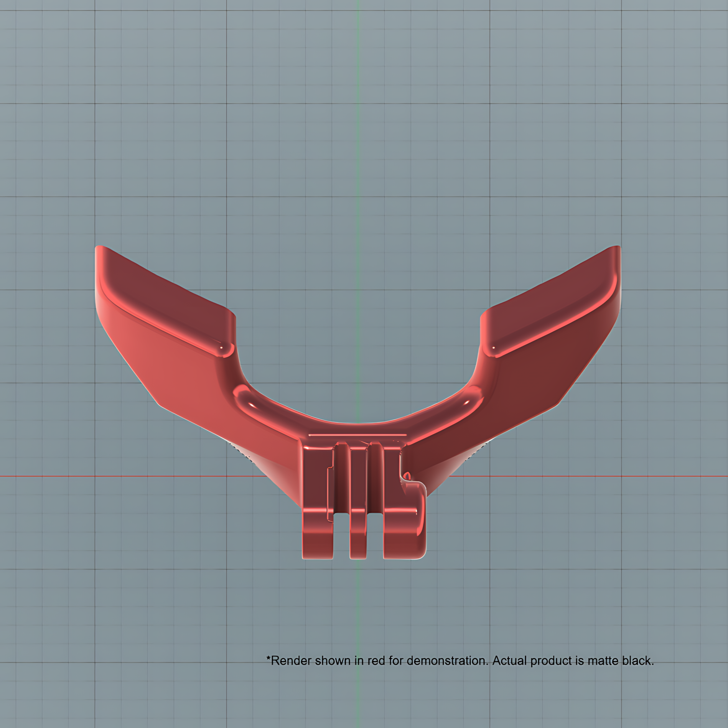Click the hook notch on the mount's right side
The image size is (728, 728).
pos(407,477)
